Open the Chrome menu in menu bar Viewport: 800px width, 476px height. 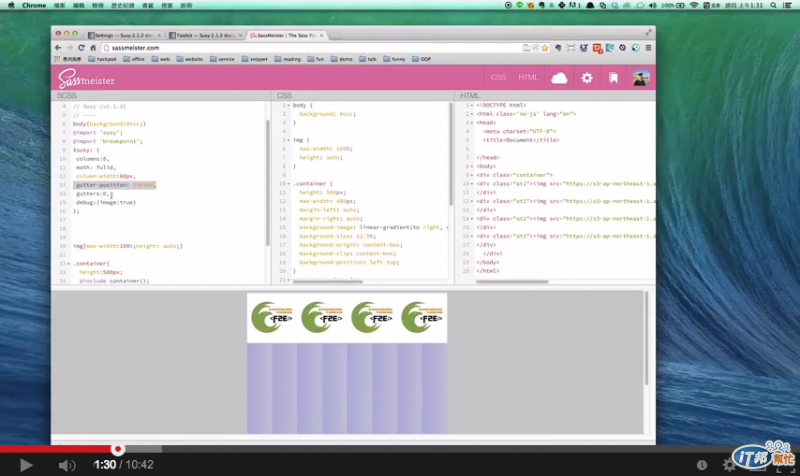click(34, 5)
